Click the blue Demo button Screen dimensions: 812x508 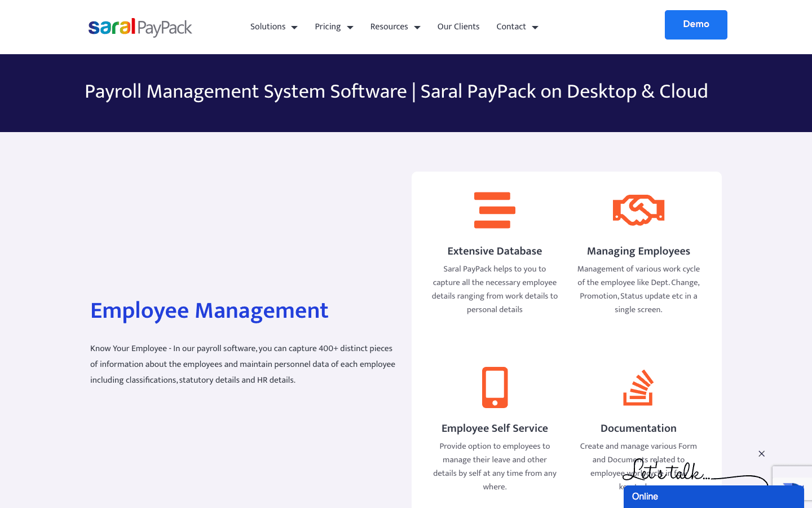click(x=696, y=25)
